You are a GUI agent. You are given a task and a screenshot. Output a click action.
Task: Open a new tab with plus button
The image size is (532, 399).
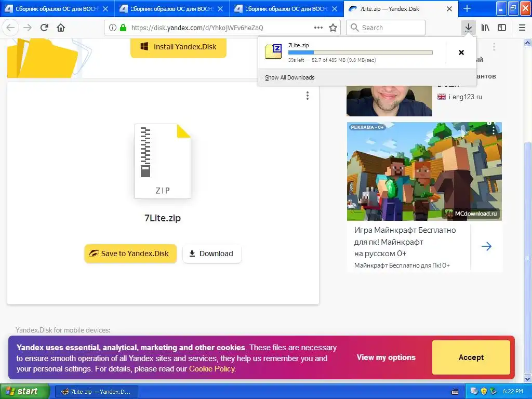(x=467, y=8)
